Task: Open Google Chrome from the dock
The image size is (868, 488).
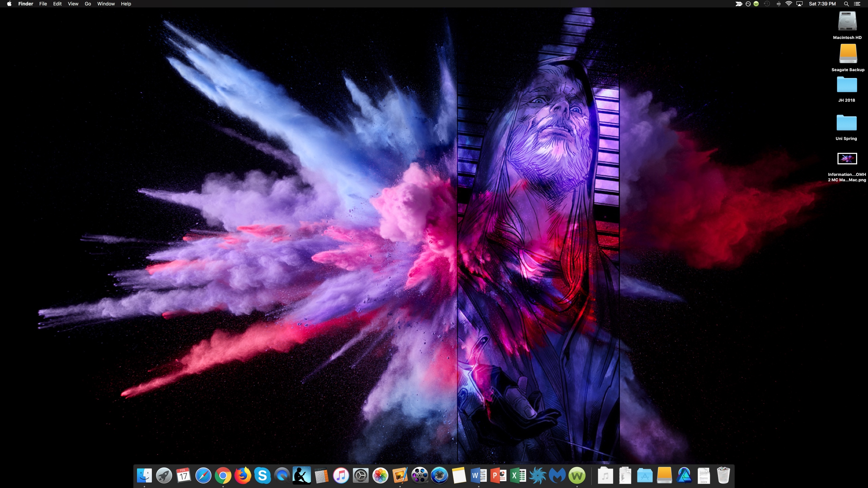Action: click(x=223, y=476)
